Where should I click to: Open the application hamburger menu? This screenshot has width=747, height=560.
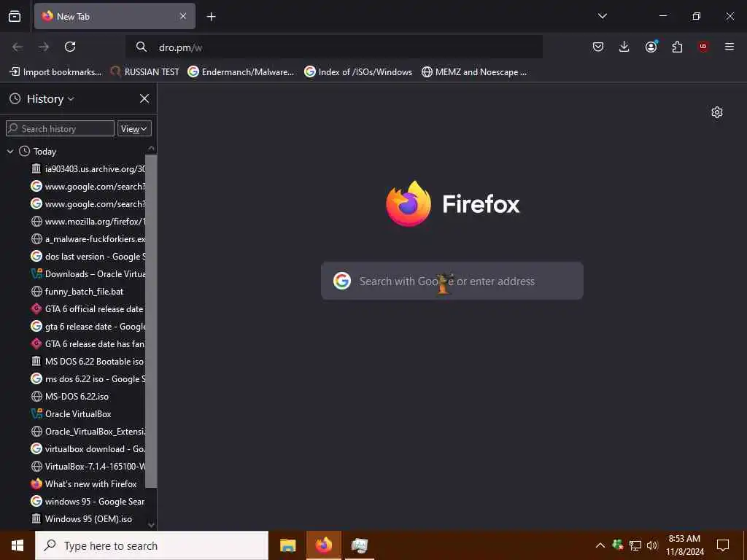click(x=729, y=47)
